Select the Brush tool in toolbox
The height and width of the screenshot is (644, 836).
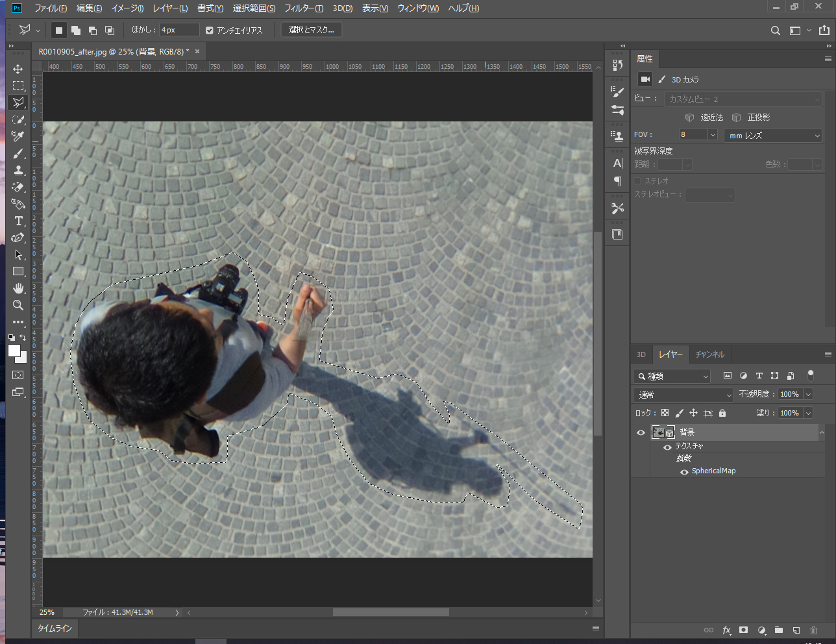coord(18,153)
